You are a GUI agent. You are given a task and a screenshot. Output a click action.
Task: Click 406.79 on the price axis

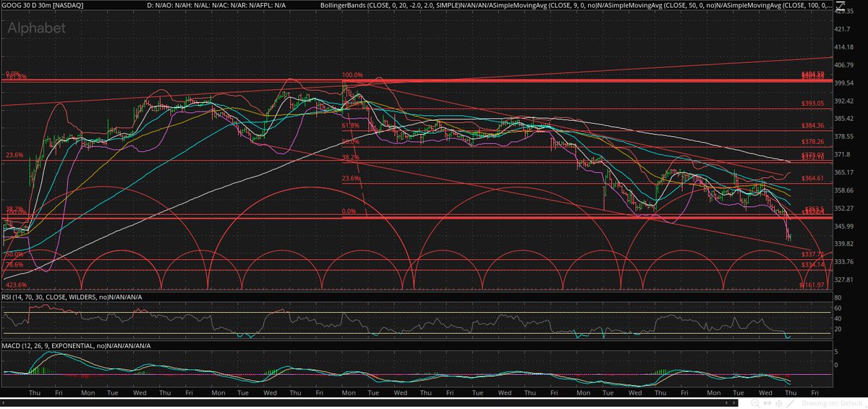click(845, 65)
